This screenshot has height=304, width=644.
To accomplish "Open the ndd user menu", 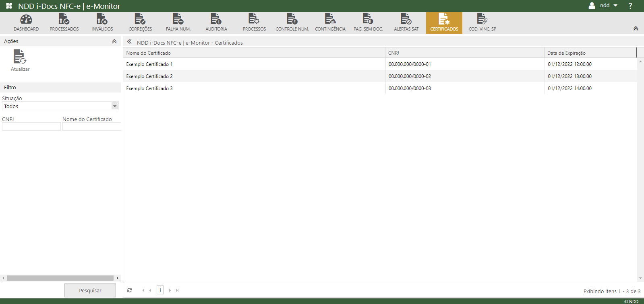I will pos(603,6).
